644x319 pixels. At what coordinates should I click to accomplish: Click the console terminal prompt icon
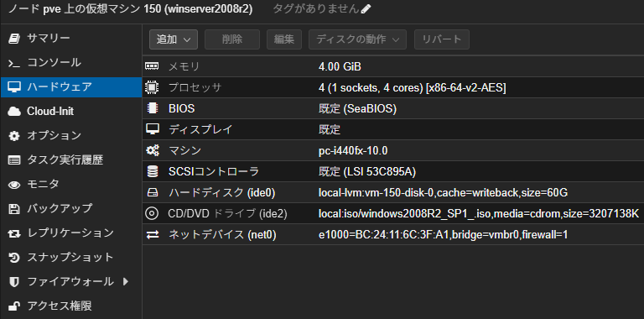14,63
